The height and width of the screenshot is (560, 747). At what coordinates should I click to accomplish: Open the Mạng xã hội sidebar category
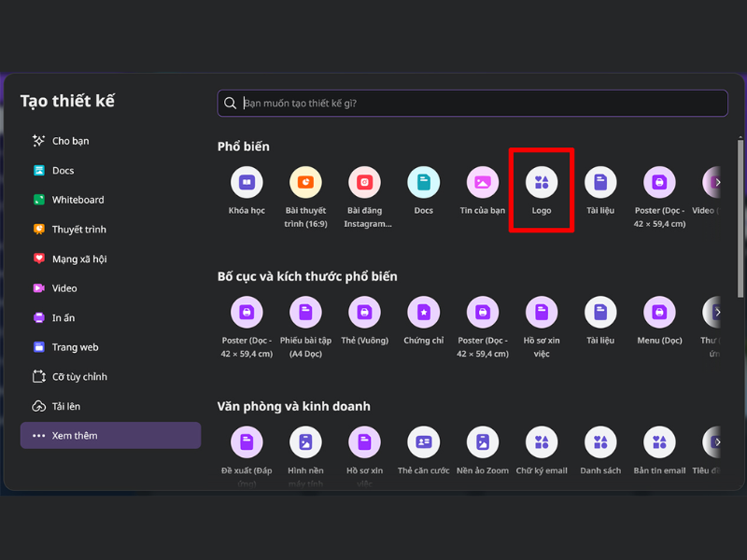[x=78, y=259]
